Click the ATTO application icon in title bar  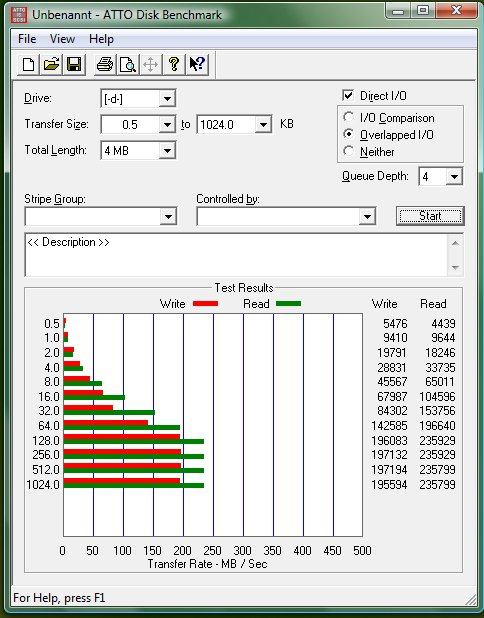pyautogui.click(x=19, y=15)
